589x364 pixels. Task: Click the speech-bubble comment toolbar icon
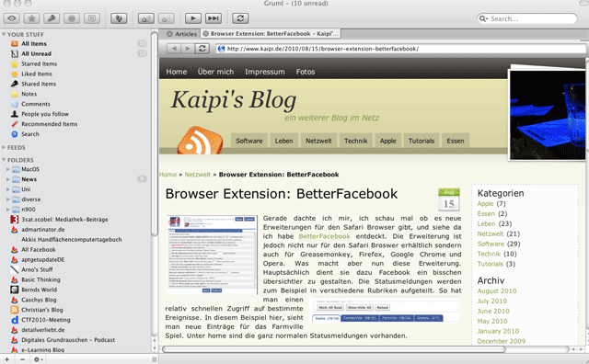pos(92,18)
